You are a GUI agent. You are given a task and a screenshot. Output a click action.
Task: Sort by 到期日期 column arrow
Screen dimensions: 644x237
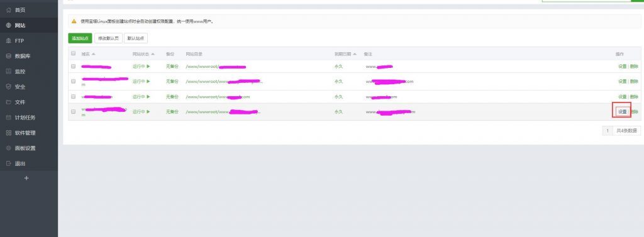pos(355,54)
